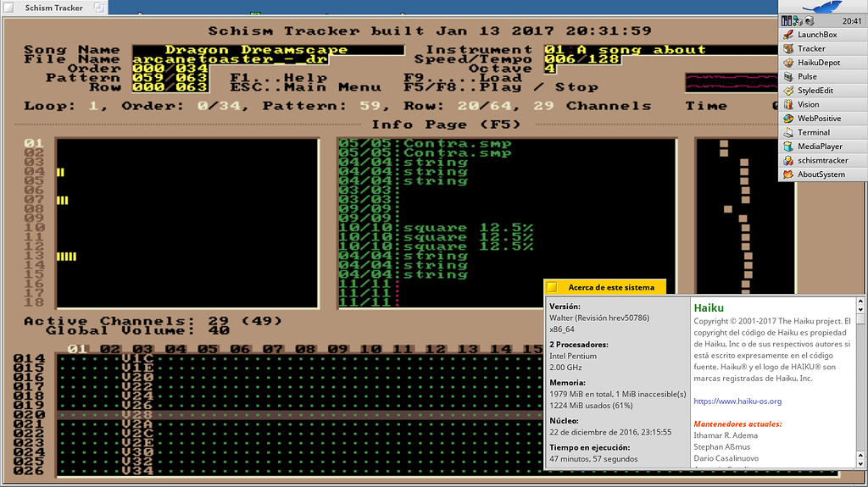Select the Pattern value 059/063
The image size is (868, 487).
pyautogui.click(x=170, y=78)
